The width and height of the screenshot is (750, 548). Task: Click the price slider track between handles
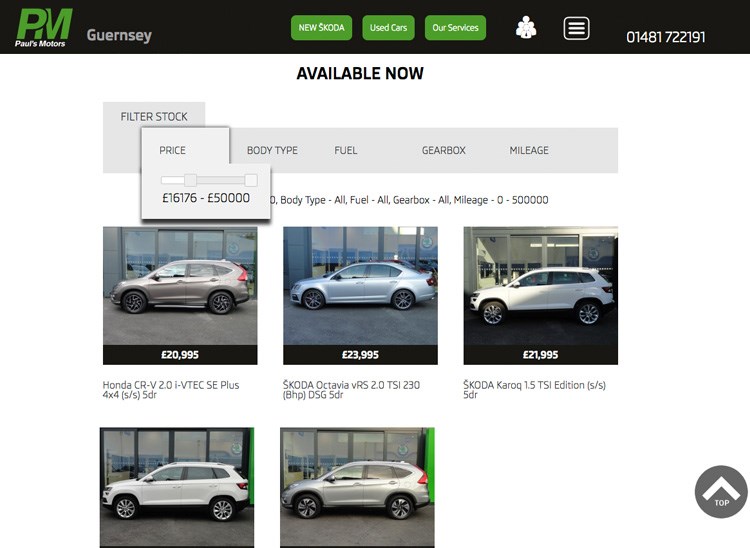click(221, 180)
